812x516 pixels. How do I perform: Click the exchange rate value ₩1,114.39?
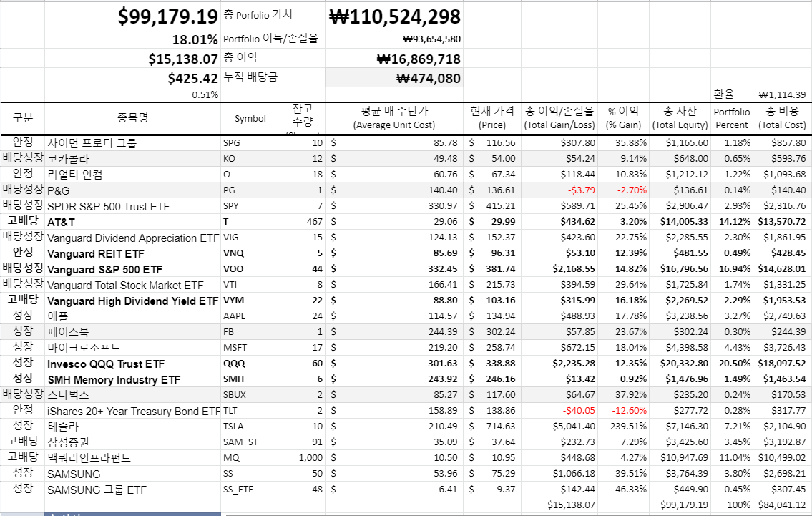(782, 94)
